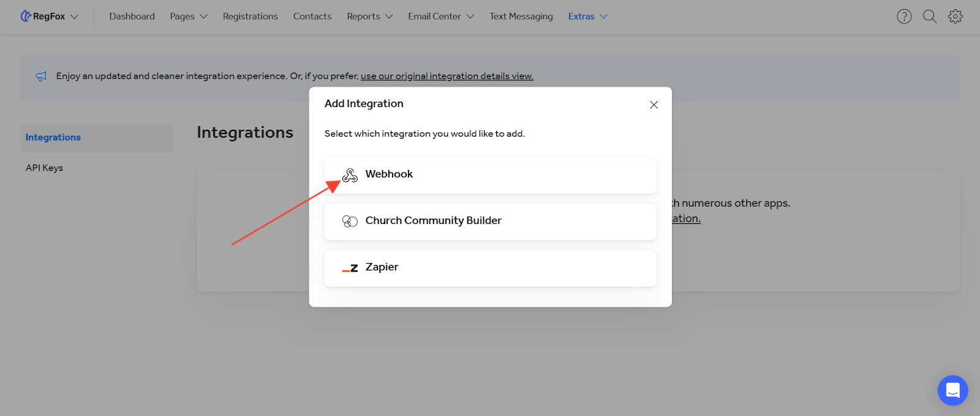Choose the Church Community Builder integration
This screenshot has height=416, width=980.
click(491, 222)
